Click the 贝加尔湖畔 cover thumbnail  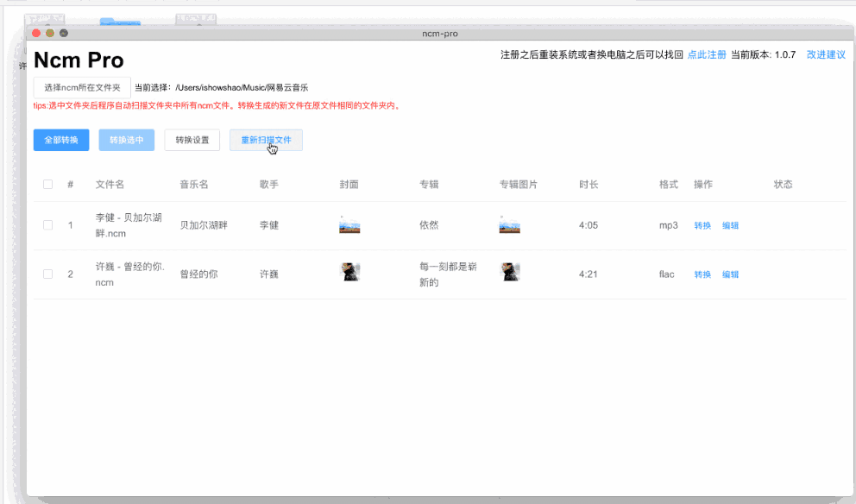pos(349,226)
